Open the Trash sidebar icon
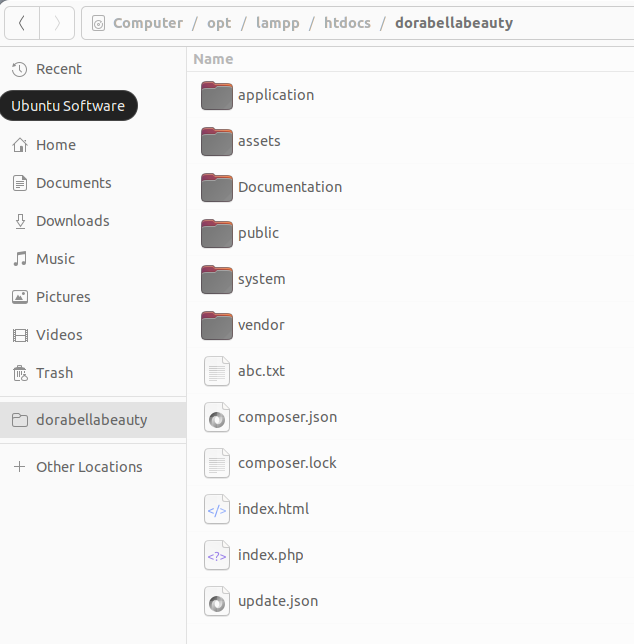The width and height of the screenshot is (634, 644). click(19, 373)
